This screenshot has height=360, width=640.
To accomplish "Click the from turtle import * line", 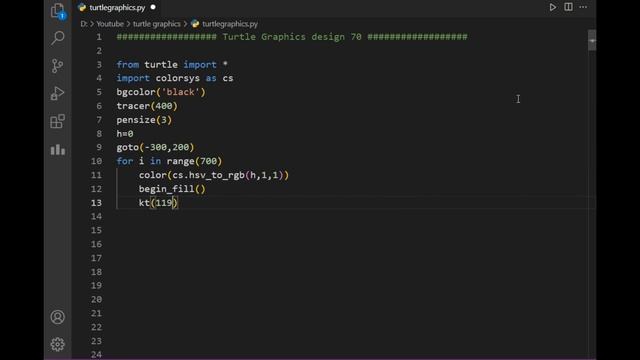I will 172,64.
